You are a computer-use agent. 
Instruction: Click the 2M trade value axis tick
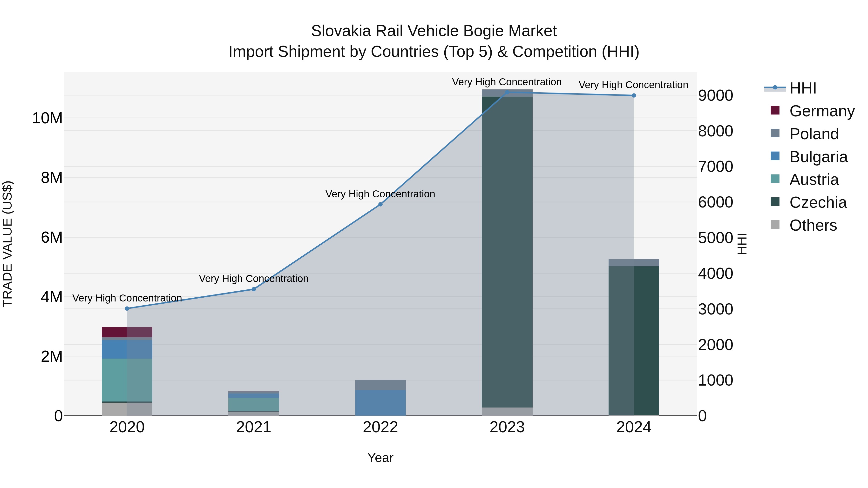(x=52, y=356)
